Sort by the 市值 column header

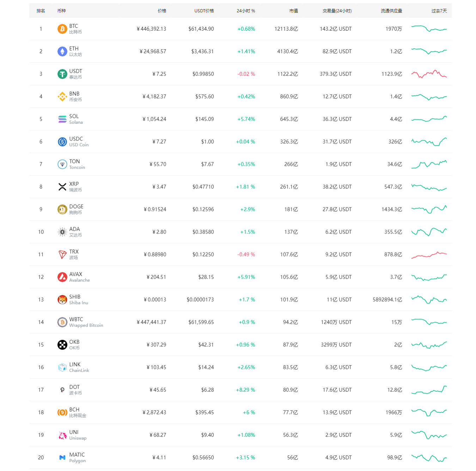tap(293, 11)
